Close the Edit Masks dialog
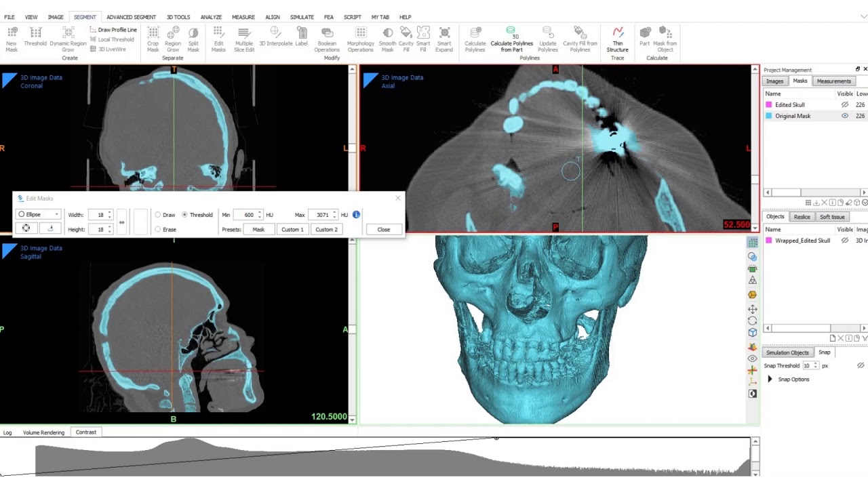868x488 pixels. (383, 230)
